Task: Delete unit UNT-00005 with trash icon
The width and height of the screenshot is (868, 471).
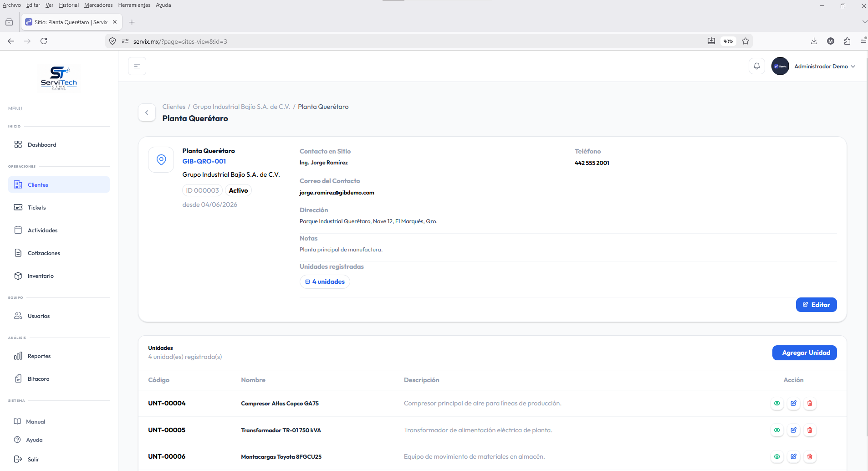Action: 810,430
